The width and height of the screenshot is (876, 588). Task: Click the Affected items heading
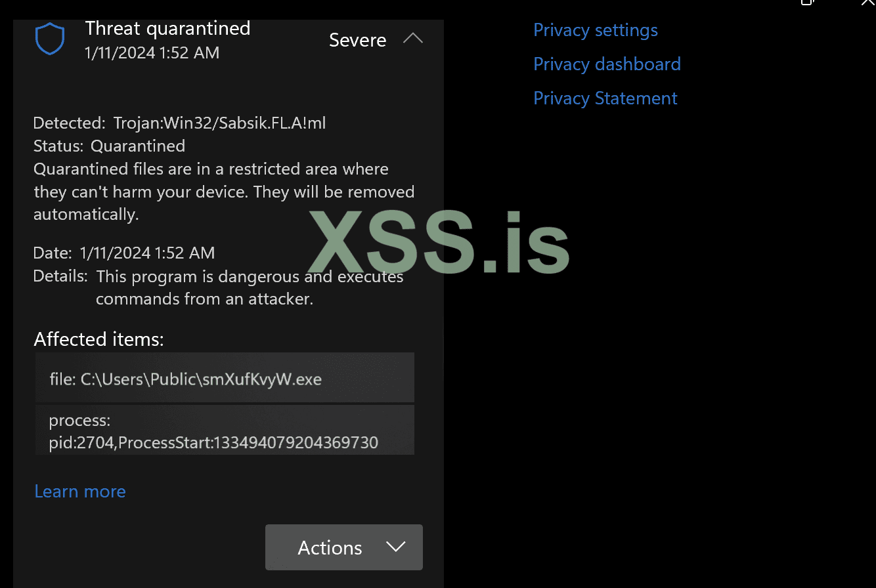click(99, 339)
